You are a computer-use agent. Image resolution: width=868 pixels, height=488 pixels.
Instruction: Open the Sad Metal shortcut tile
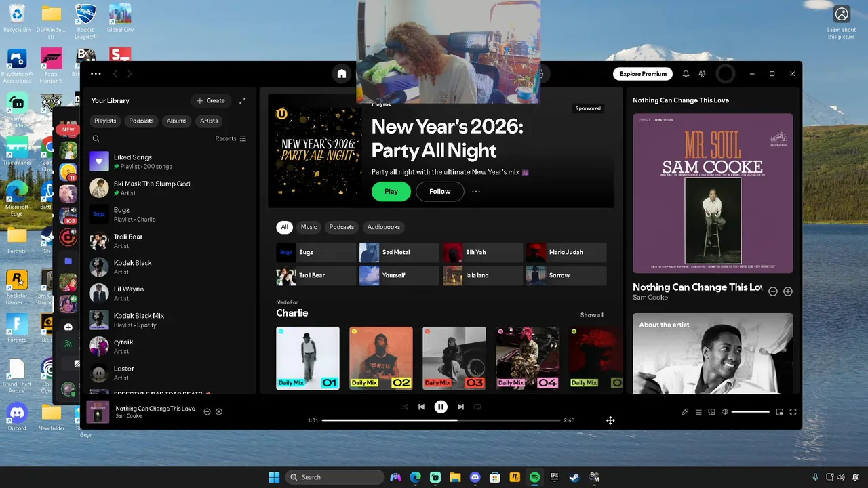click(399, 252)
